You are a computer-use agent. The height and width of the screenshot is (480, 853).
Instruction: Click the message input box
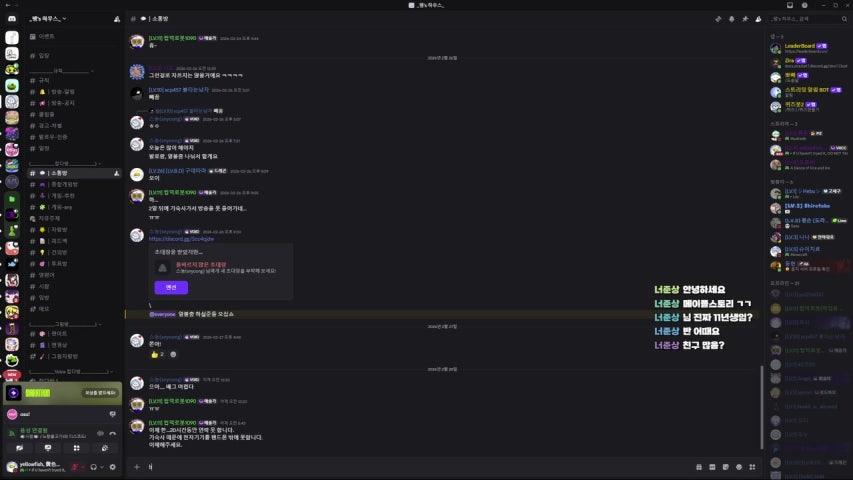pyautogui.click(x=419, y=467)
